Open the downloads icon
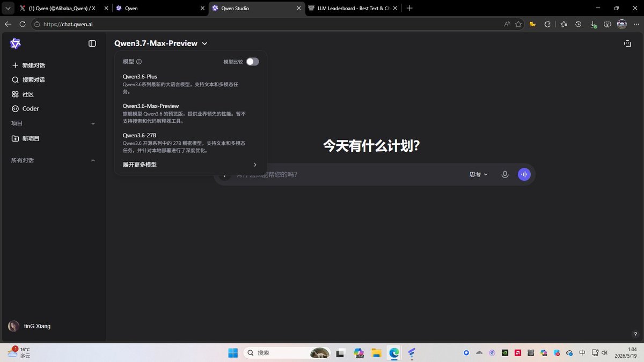Viewport: 644px width, 362px height. (593, 24)
